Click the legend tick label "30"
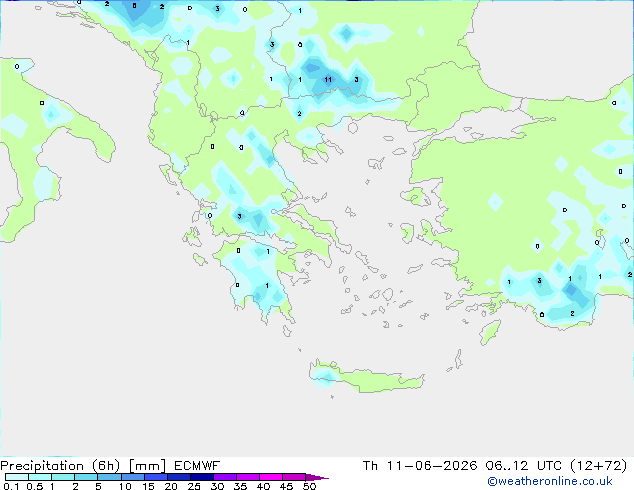634x490 pixels. 217,486
